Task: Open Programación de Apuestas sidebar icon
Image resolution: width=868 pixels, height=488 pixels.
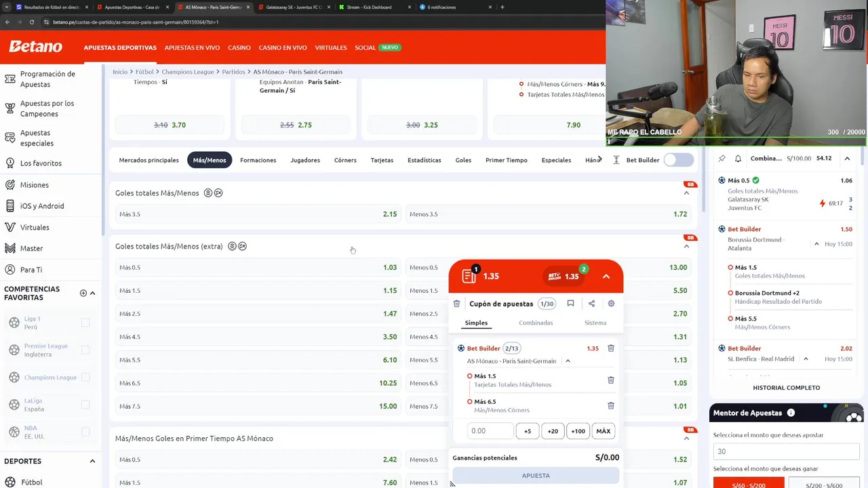Action: pos(10,79)
